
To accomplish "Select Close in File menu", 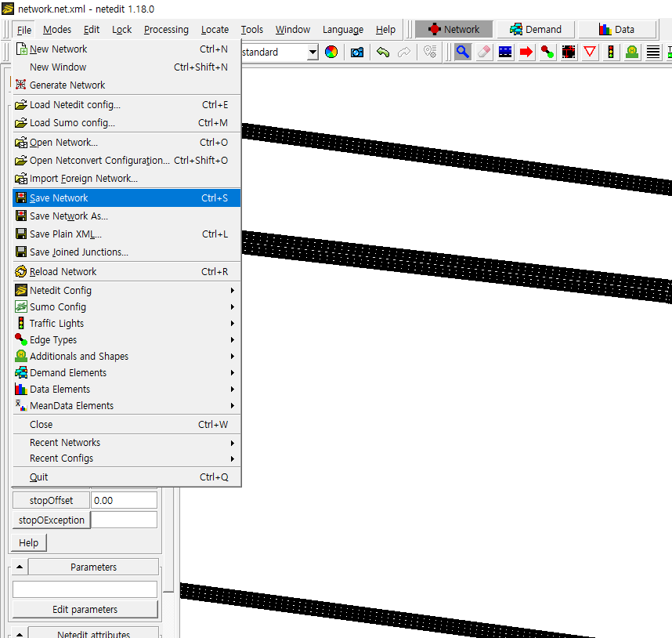I will pos(127,425).
